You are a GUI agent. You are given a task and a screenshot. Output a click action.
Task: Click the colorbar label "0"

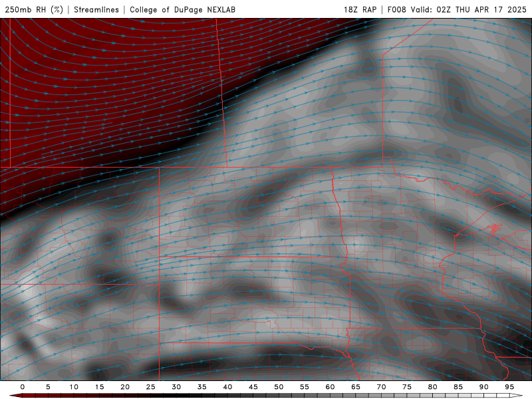[x=23, y=387]
